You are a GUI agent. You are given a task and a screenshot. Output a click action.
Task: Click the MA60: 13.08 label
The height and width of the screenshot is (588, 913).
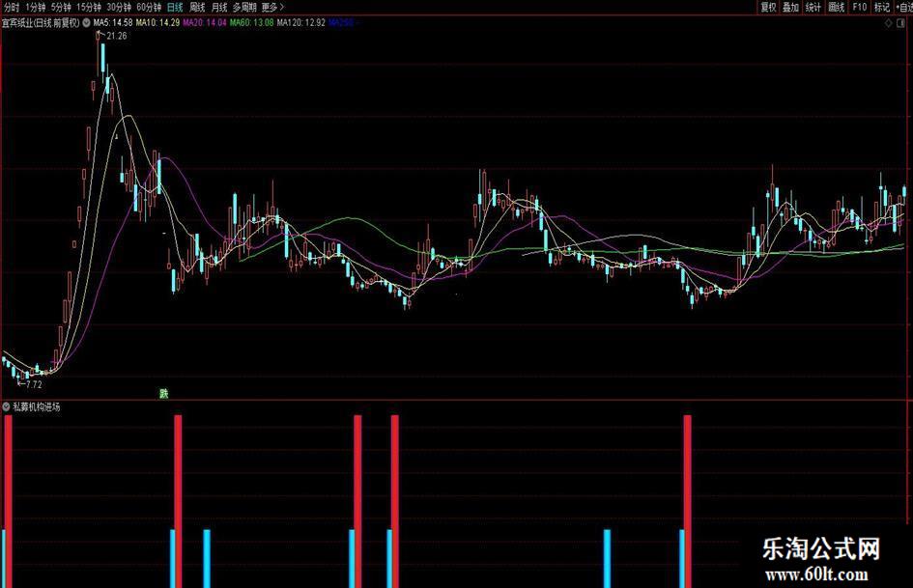click(x=251, y=23)
